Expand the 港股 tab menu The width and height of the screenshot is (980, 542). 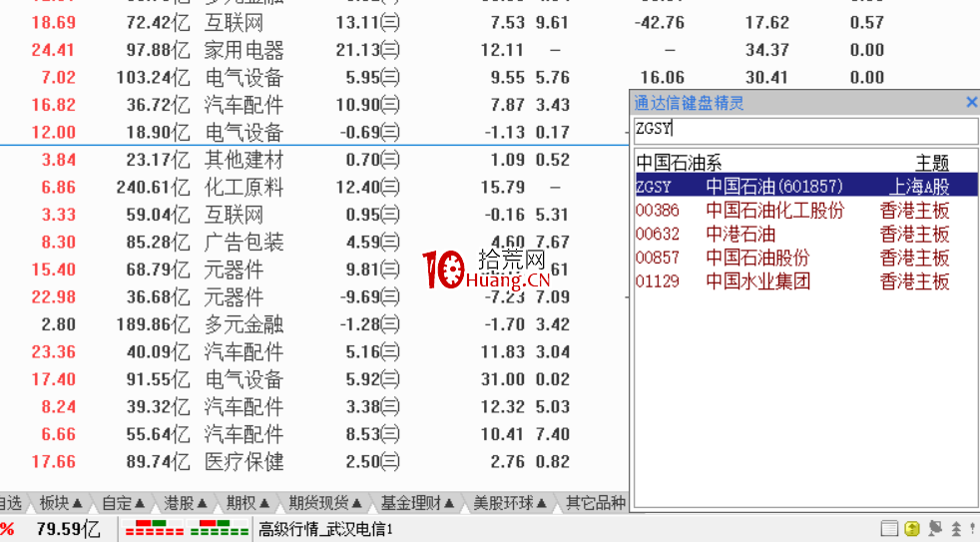[x=186, y=503]
